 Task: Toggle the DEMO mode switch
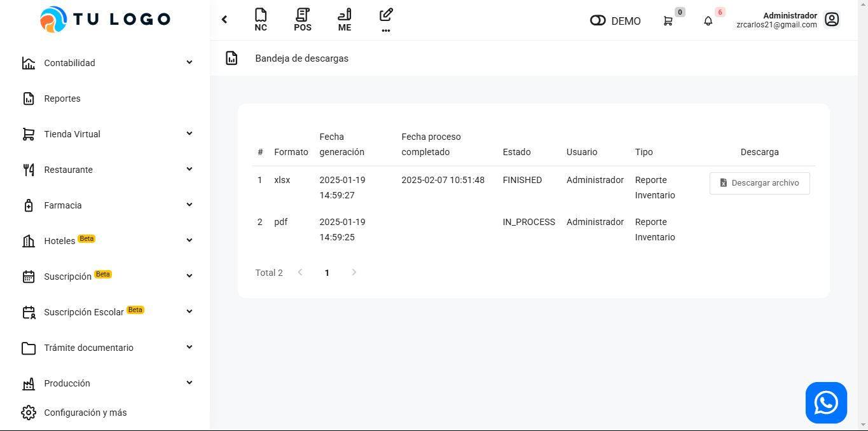[598, 21]
